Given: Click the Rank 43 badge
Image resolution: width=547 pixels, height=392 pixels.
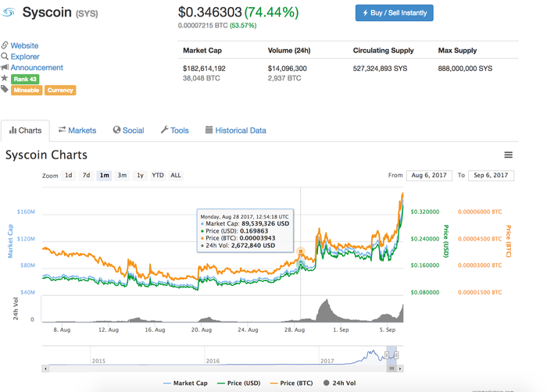Looking at the screenshot, I should click(25, 79).
